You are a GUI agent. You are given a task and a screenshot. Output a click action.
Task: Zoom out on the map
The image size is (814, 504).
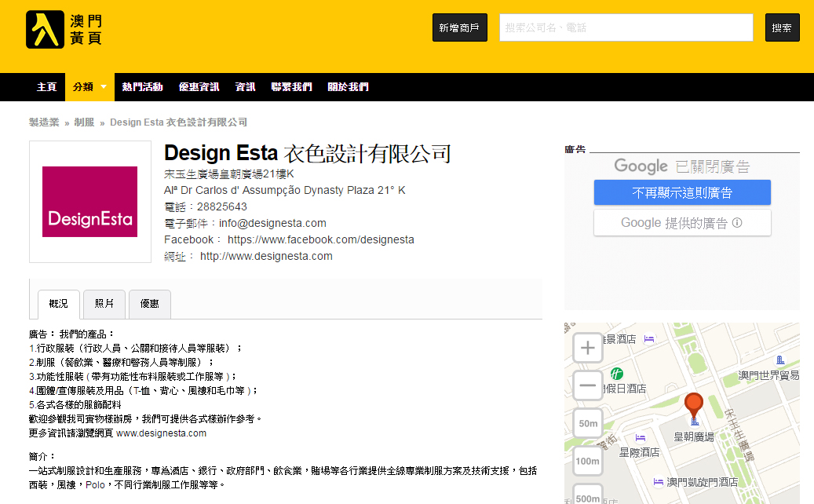(588, 385)
